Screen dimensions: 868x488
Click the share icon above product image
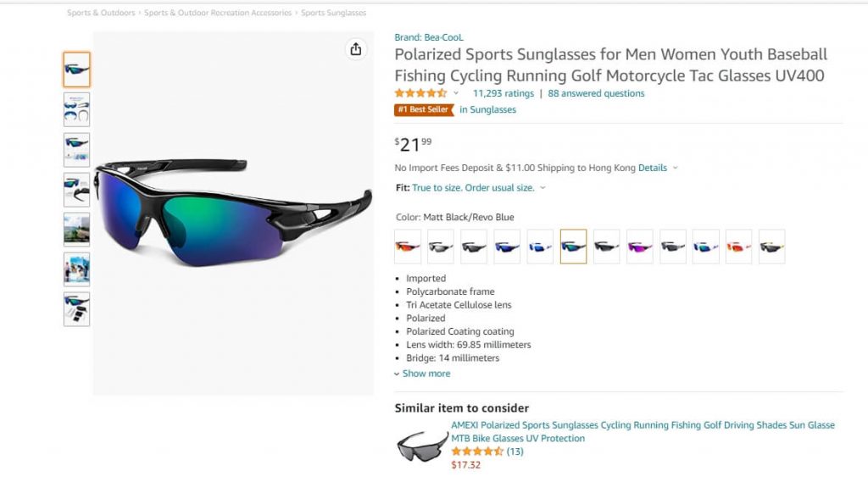pos(356,49)
